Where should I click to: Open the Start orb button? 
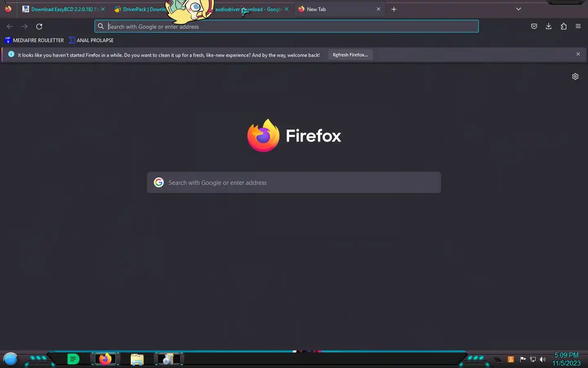(x=11, y=359)
